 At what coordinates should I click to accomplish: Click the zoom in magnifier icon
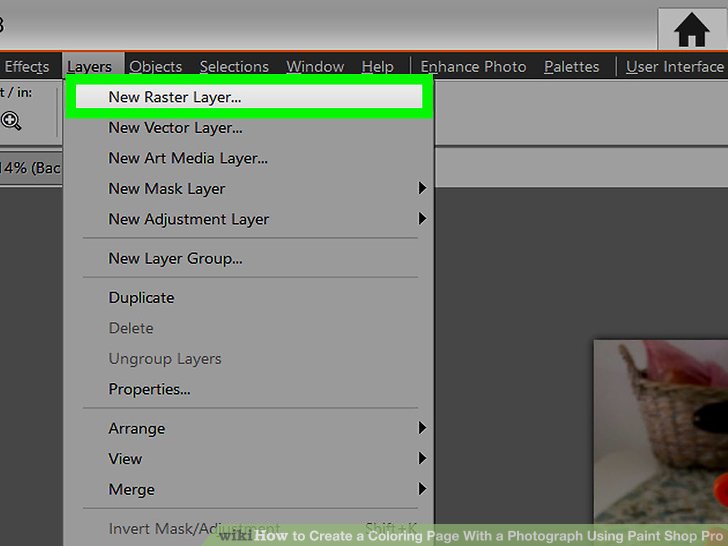pyautogui.click(x=11, y=121)
